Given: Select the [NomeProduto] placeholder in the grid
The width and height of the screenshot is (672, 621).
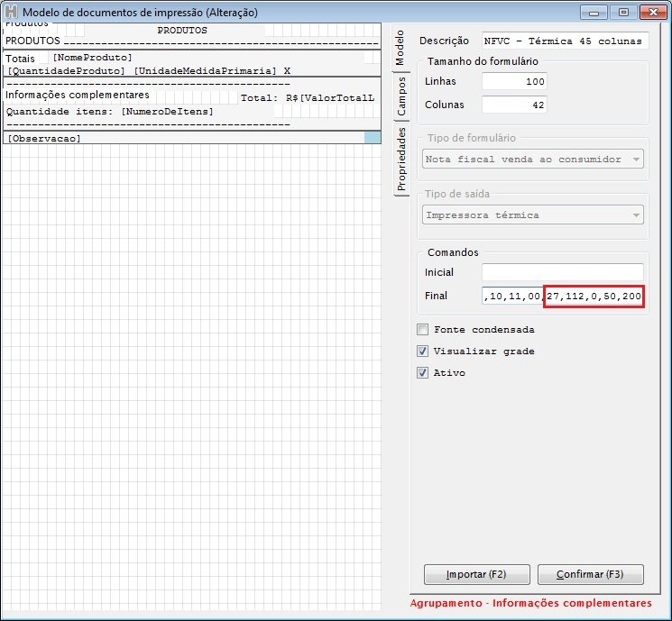Looking at the screenshot, I should point(92,58).
